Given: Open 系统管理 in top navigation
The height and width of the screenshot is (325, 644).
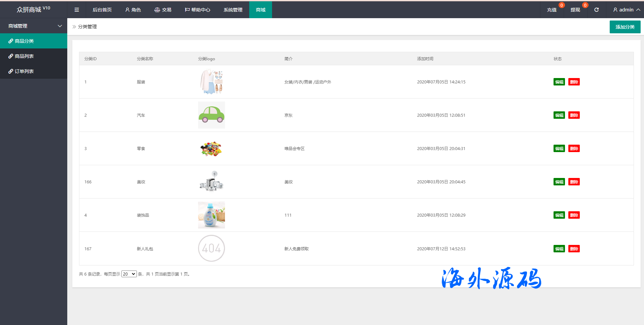Looking at the screenshot, I should pos(233,10).
